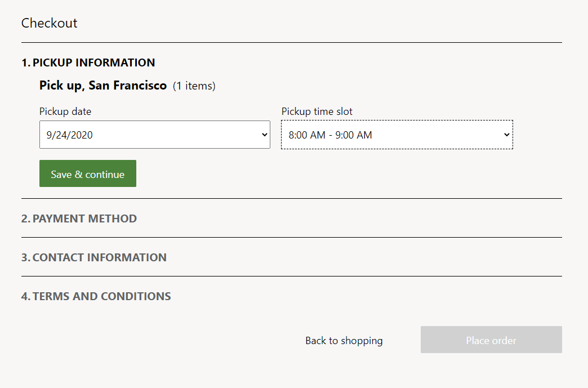Image resolution: width=588 pixels, height=388 pixels.
Task: Click the Pickup date dropdown arrow
Action: click(x=264, y=135)
